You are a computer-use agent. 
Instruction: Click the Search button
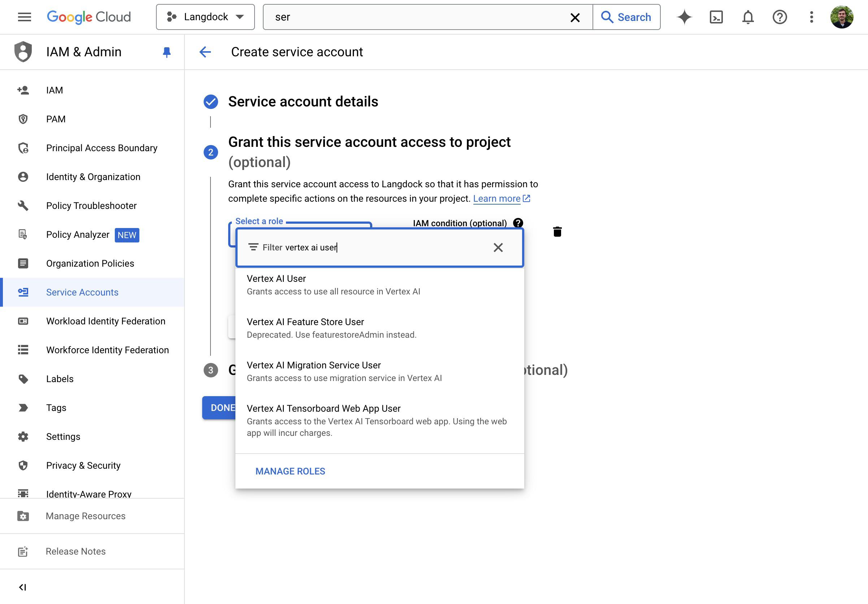pyautogui.click(x=626, y=17)
